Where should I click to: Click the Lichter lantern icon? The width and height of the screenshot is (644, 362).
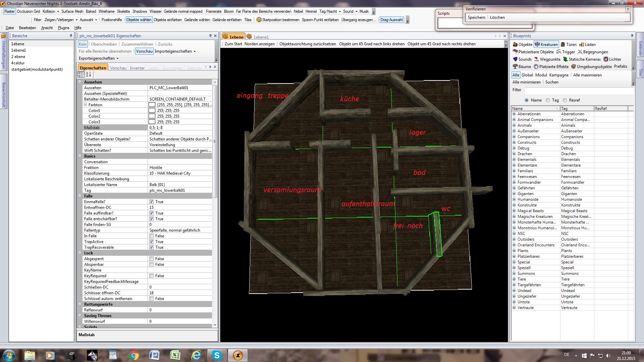tap(606, 59)
